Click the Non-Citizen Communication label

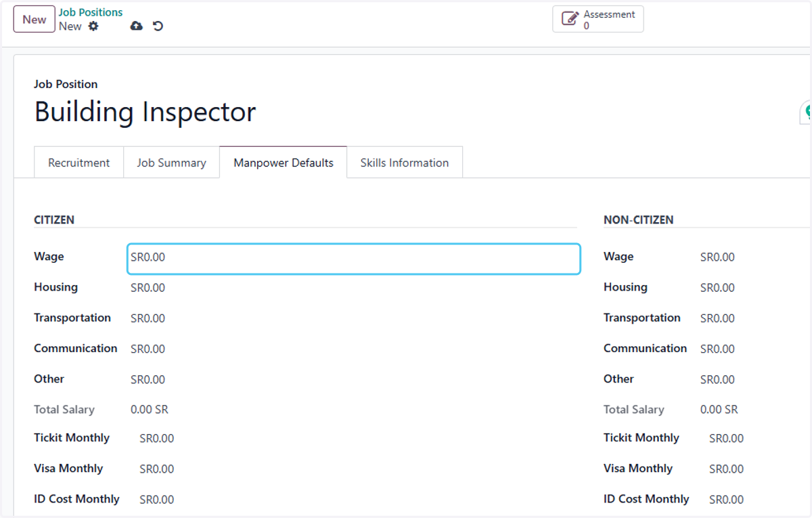pos(645,348)
